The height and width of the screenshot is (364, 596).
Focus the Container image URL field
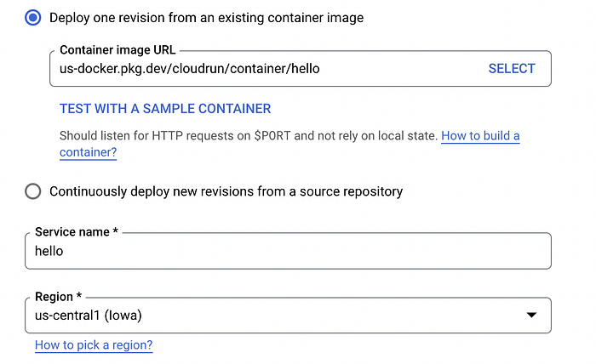tap(301, 69)
